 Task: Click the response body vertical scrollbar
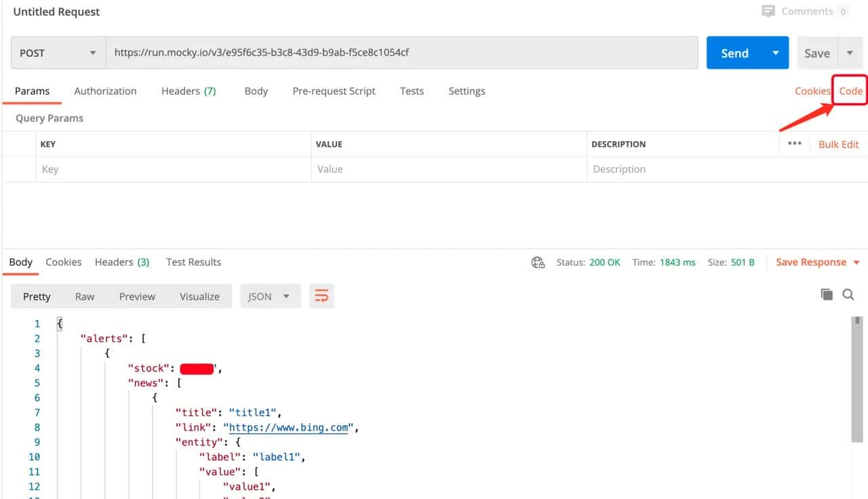click(x=858, y=380)
